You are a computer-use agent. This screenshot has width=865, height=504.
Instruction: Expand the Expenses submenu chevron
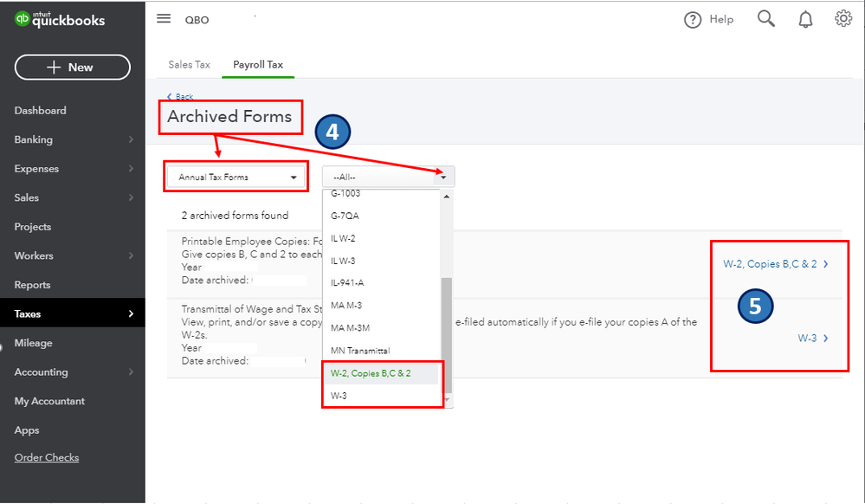[x=131, y=168]
